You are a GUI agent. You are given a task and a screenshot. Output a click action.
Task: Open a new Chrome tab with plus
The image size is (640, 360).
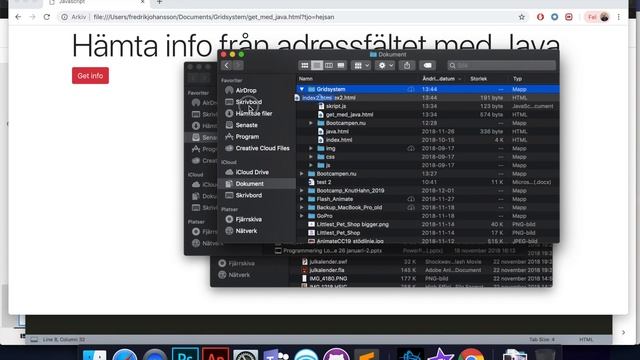160,2
